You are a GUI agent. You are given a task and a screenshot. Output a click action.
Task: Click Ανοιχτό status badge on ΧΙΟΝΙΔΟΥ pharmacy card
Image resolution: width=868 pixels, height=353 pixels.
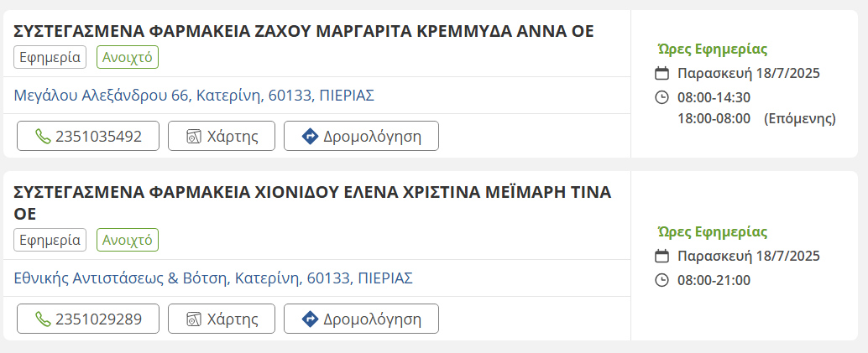click(x=128, y=240)
